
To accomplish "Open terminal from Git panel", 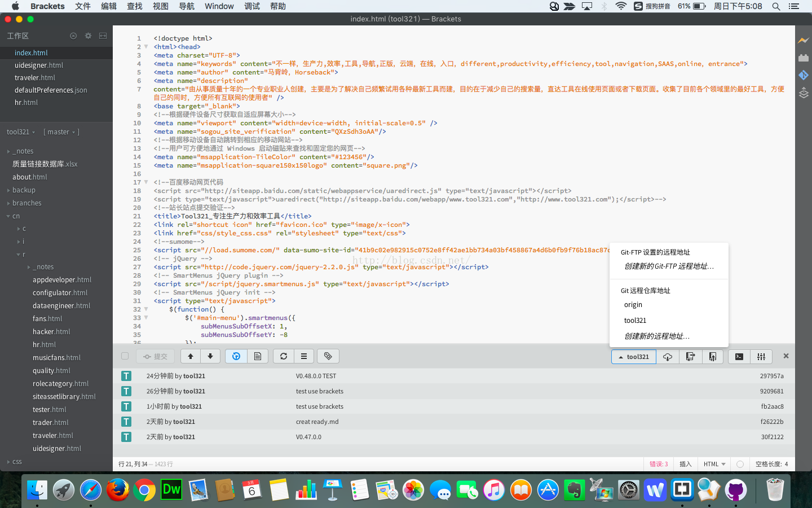I will pos(739,357).
